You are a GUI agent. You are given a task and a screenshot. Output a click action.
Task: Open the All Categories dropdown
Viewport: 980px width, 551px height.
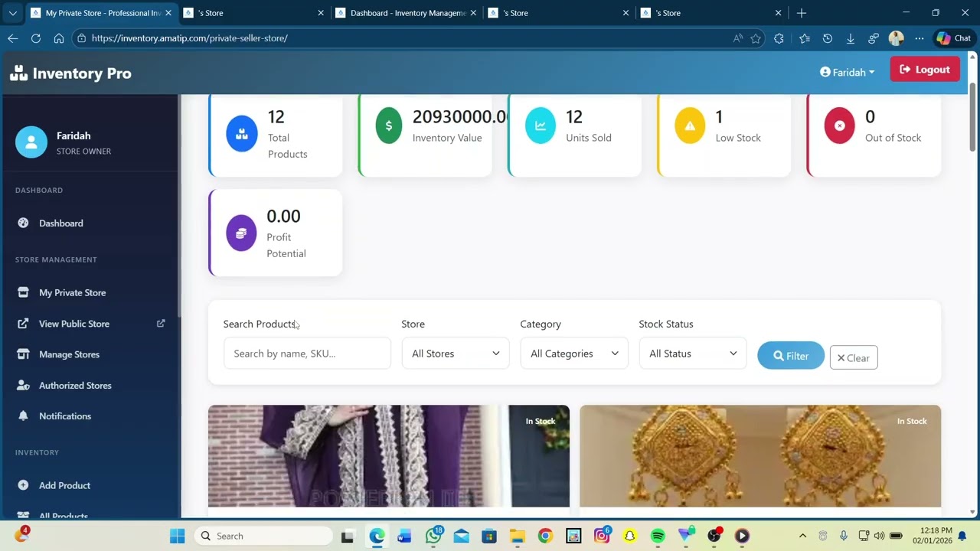pos(574,354)
